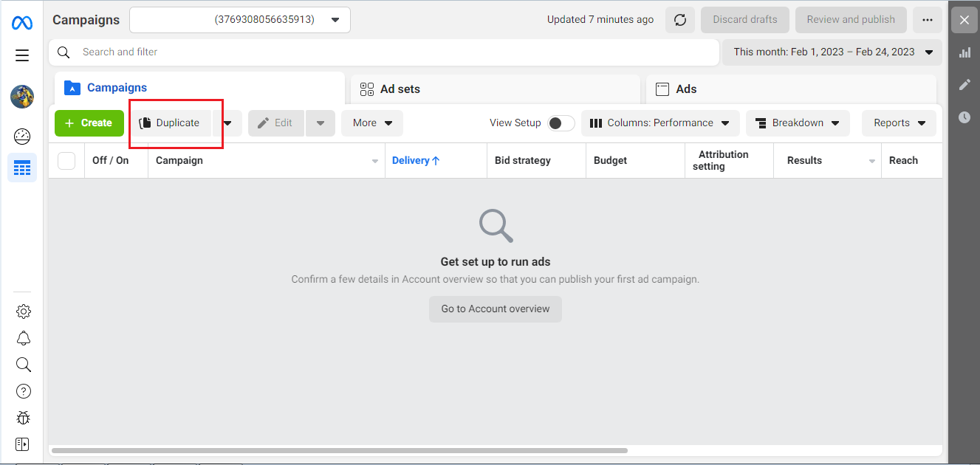Open Notifications bell icon
The width and height of the screenshot is (980, 465).
24,338
